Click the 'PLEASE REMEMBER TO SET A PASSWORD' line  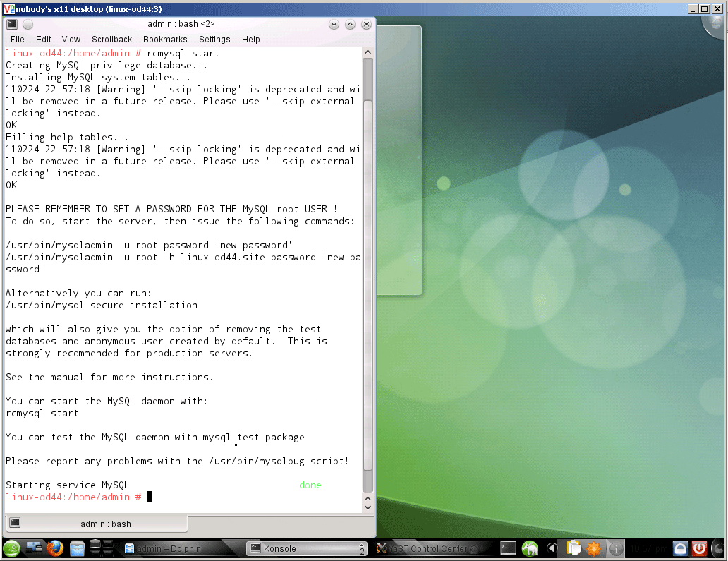coord(171,210)
